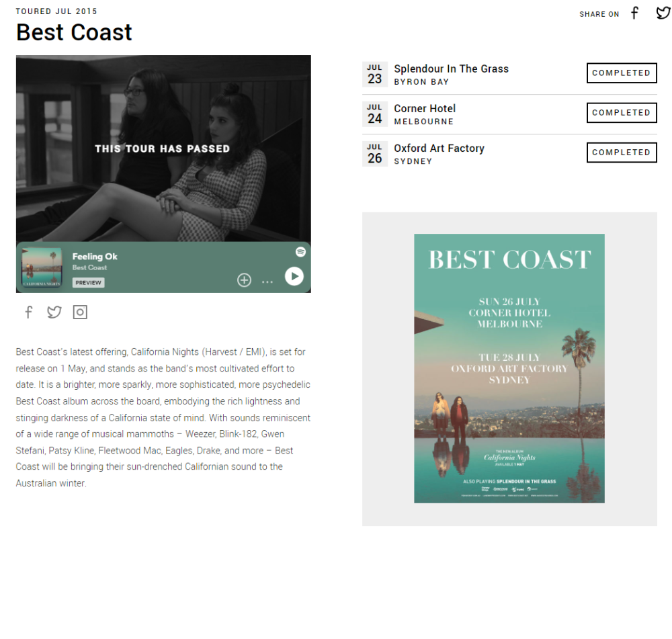Click the SYDNEY location under Oxford Art Factory row
Viewport: 672px width, 639px height.
coord(413,161)
